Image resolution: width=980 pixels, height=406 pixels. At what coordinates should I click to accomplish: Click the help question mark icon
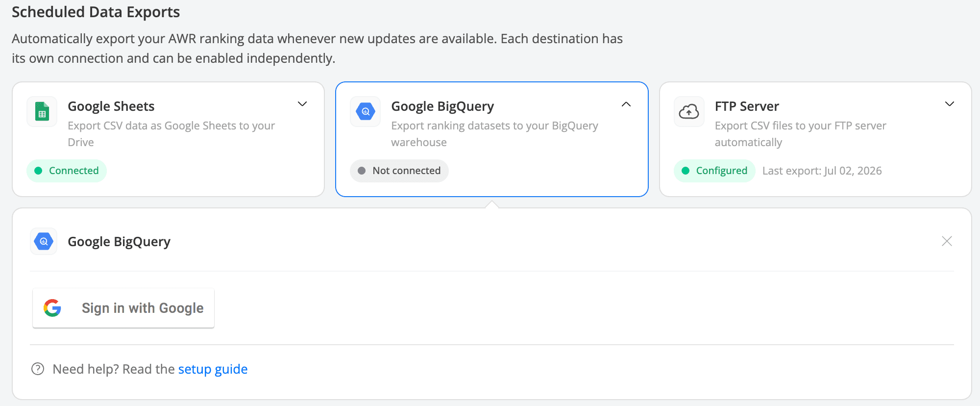[x=38, y=369]
